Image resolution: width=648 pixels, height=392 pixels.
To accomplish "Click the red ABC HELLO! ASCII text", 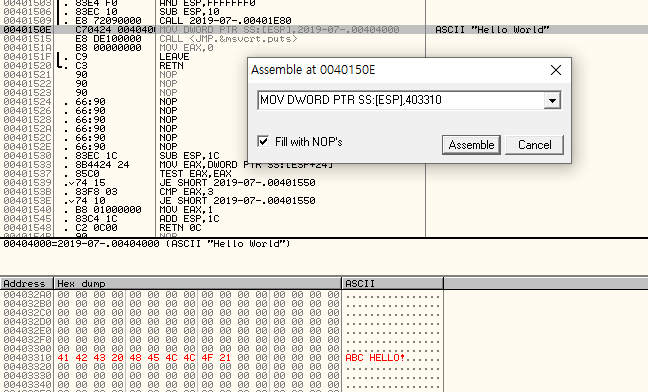I will coord(375,358).
